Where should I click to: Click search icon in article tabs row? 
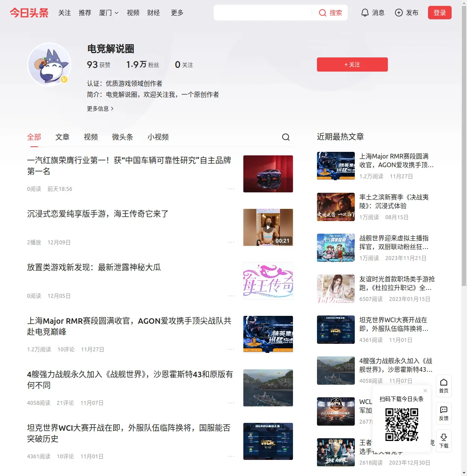[x=286, y=137]
